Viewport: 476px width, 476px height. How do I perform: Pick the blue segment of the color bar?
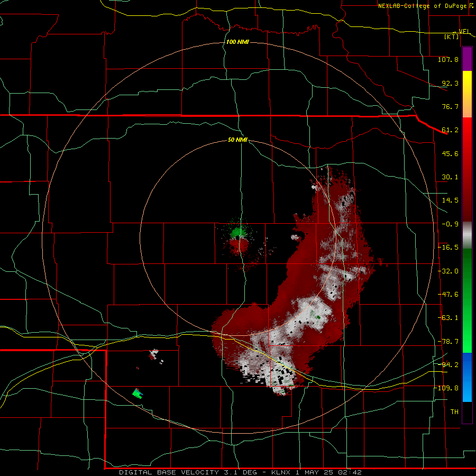click(467, 377)
